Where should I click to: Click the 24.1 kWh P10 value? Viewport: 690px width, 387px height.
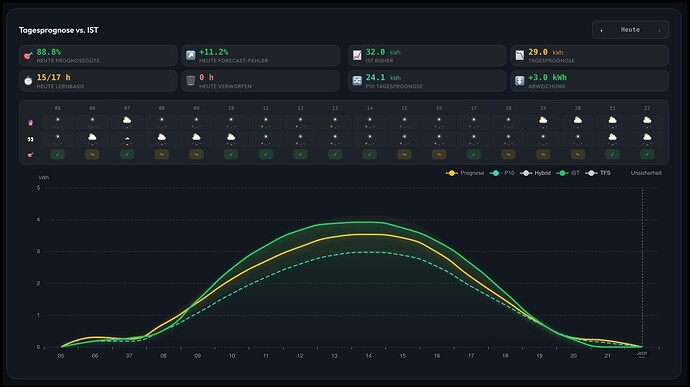[383, 77]
